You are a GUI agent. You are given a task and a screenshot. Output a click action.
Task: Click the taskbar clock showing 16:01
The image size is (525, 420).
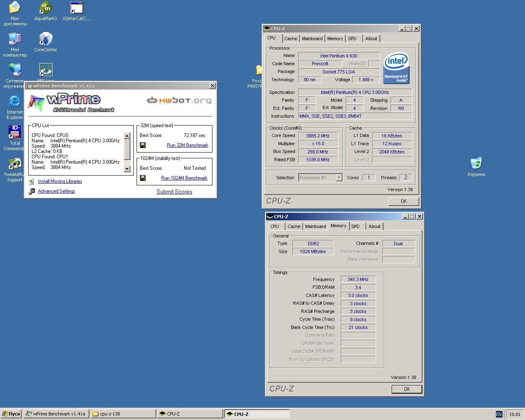(515, 414)
